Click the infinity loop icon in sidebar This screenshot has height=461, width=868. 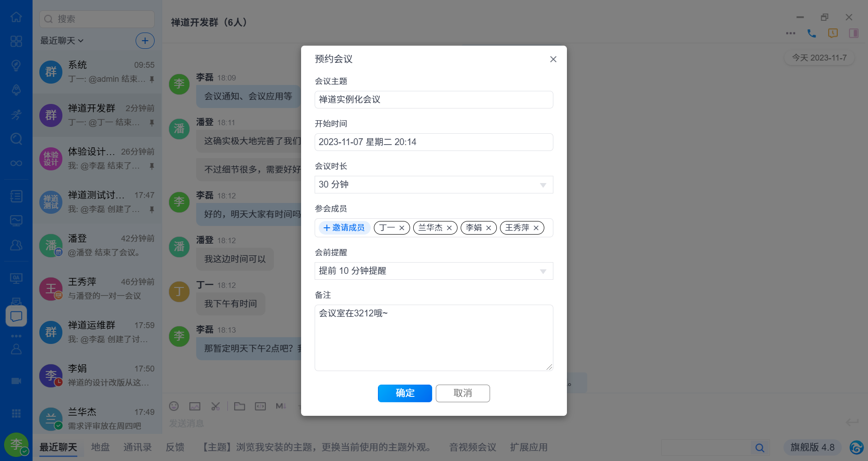click(16, 163)
